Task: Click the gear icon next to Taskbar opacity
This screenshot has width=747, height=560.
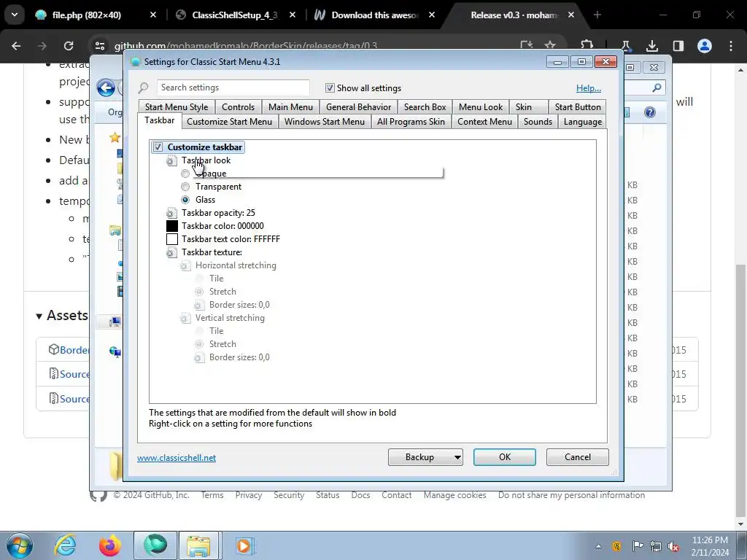Action: pyautogui.click(x=171, y=213)
